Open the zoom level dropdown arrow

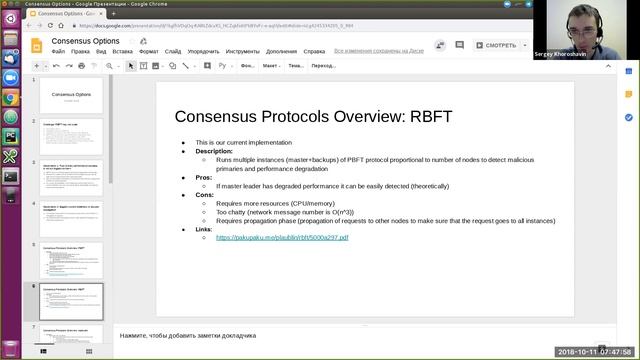click(x=118, y=66)
